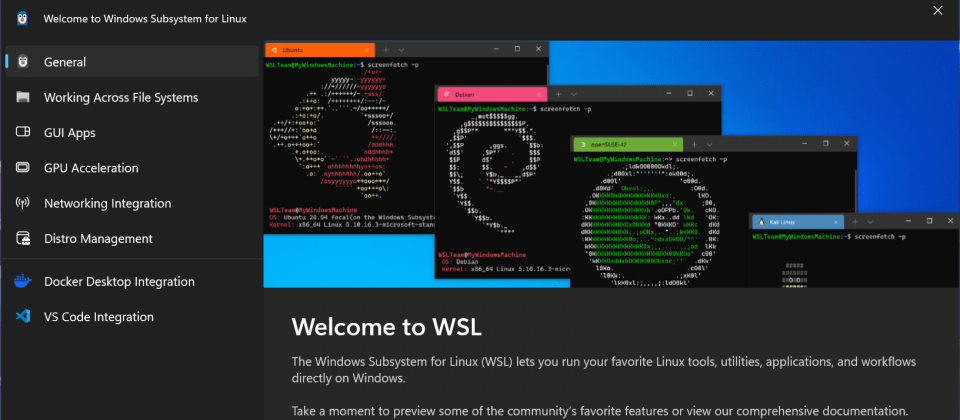960x420 pixels.
Task: Click the Docker whale icon
Action: point(23,282)
